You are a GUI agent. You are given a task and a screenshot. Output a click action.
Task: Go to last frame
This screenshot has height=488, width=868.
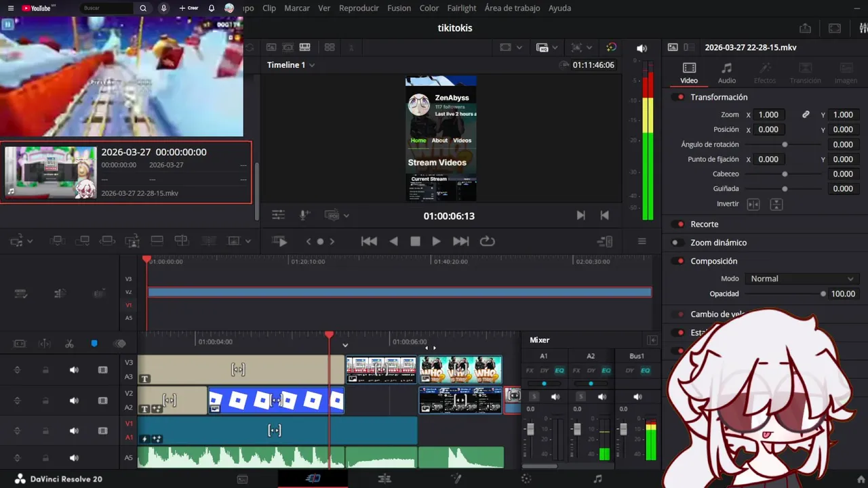(461, 241)
